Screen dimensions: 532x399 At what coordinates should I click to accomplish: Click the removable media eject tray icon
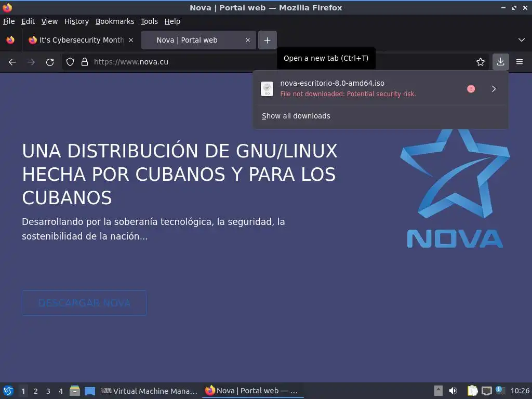438,391
